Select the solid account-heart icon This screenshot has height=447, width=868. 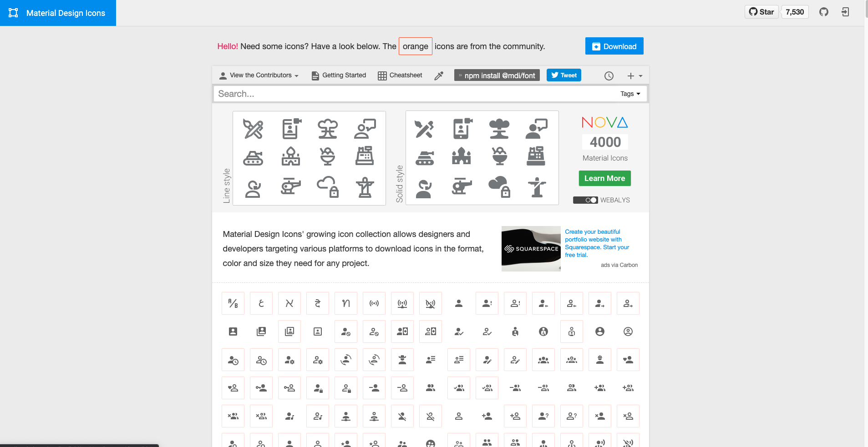coord(628,360)
